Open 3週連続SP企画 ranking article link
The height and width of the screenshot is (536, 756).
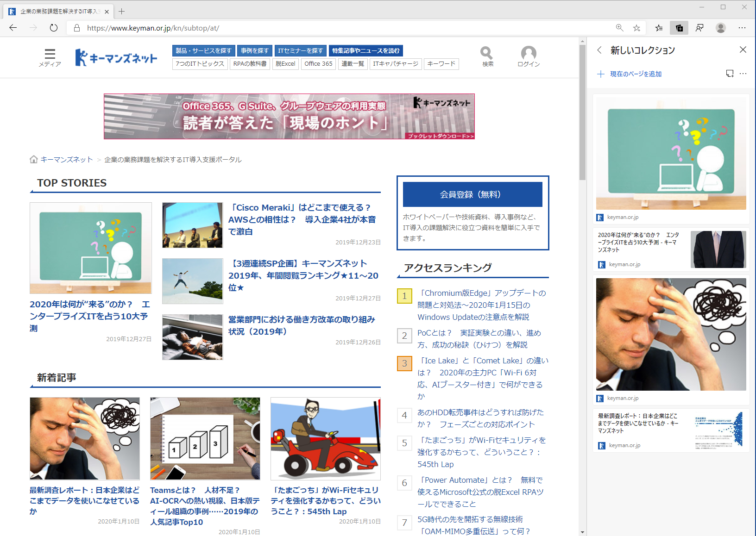pos(303,275)
